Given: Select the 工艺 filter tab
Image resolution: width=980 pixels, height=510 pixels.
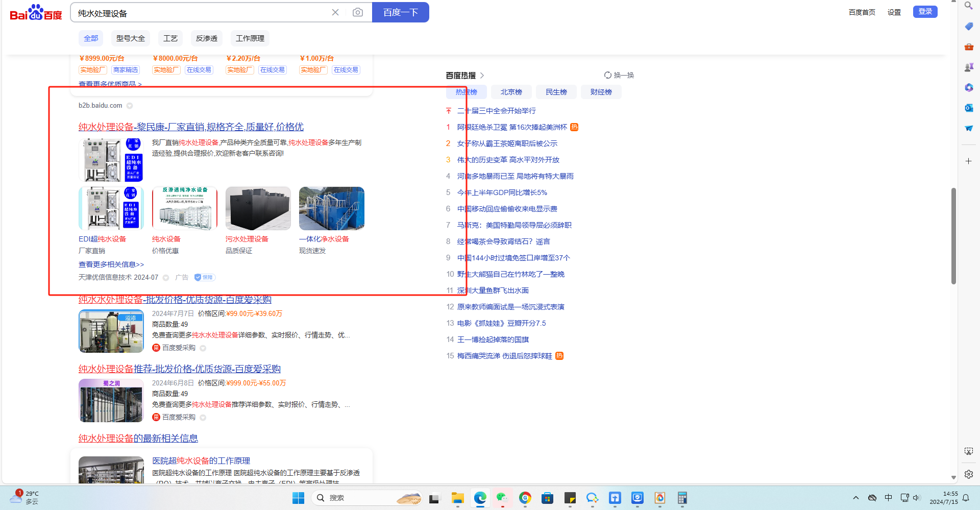Looking at the screenshot, I should [x=170, y=38].
